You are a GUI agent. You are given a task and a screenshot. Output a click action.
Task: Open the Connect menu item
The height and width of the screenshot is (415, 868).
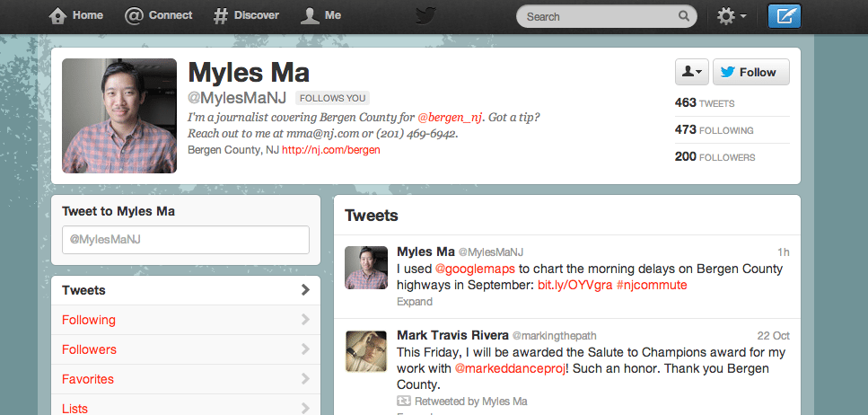pos(158,15)
